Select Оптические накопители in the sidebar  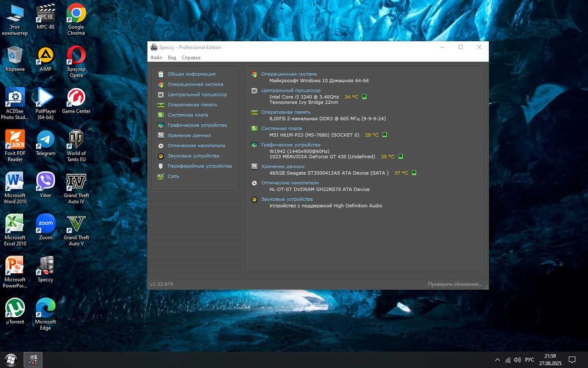click(196, 145)
